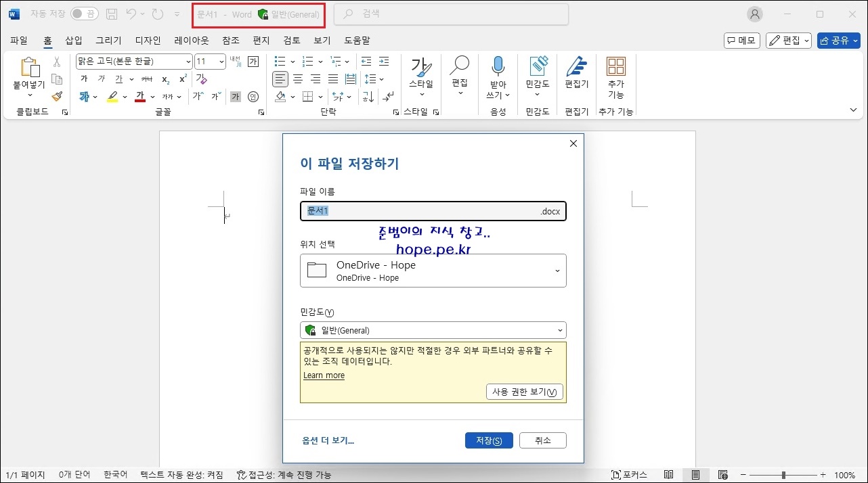Switch to the 삽입 tab

click(74, 41)
